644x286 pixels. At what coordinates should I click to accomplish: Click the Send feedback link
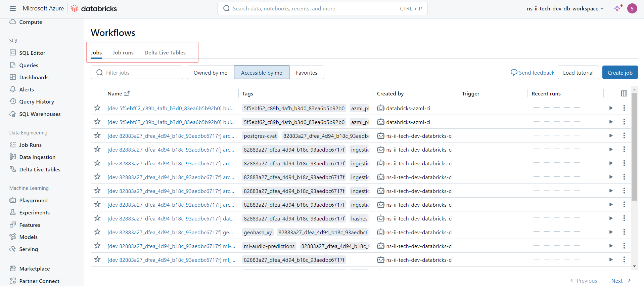[x=533, y=73]
